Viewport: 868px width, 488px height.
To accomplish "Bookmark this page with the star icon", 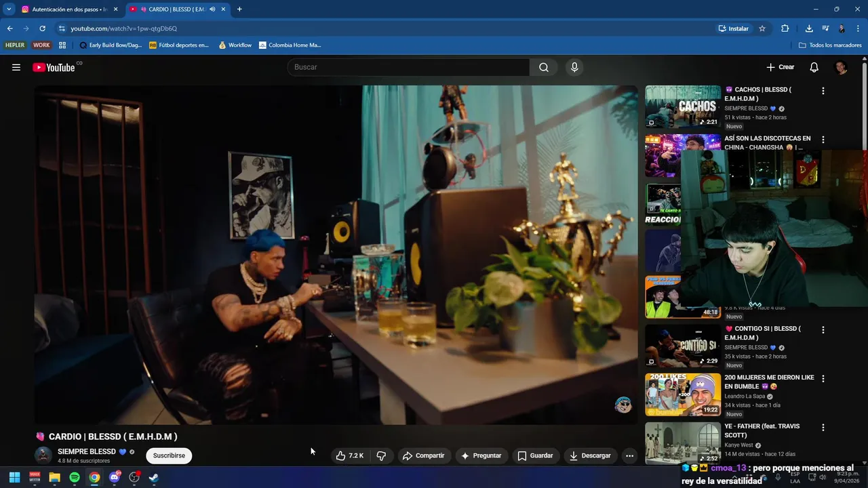I will coord(762,28).
